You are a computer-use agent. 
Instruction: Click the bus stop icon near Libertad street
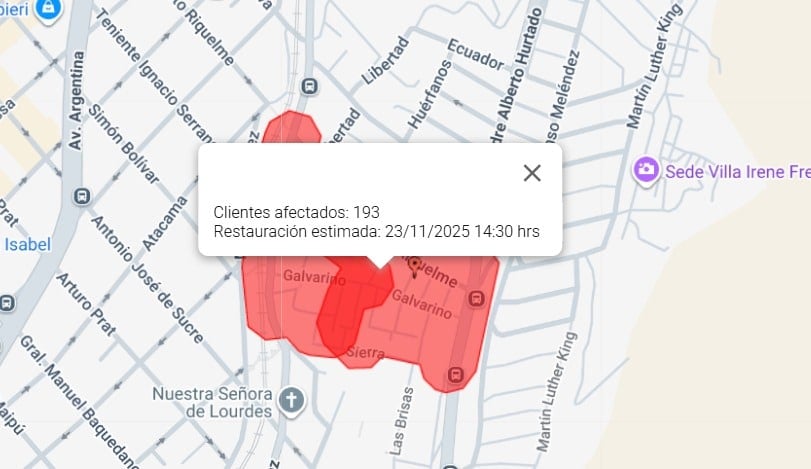309,86
